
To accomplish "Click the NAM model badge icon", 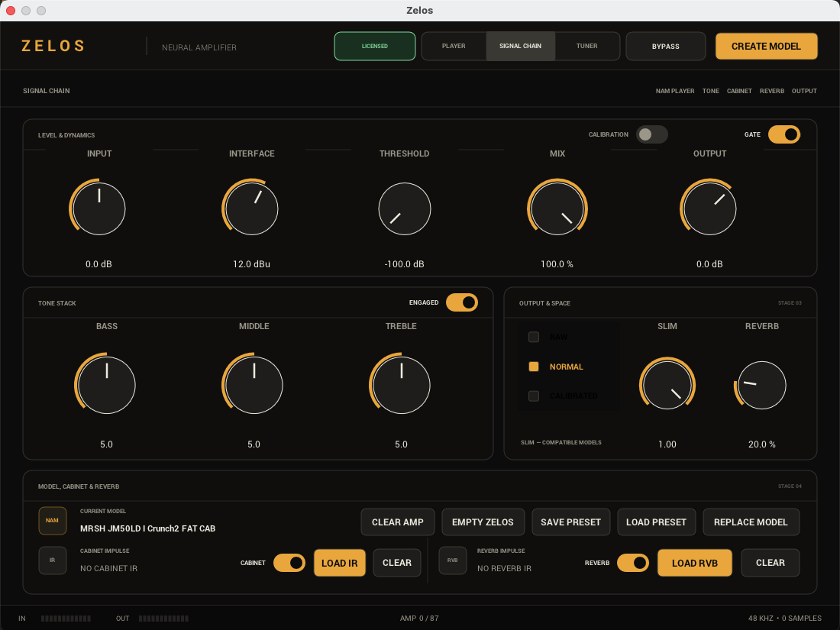I will [53, 521].
